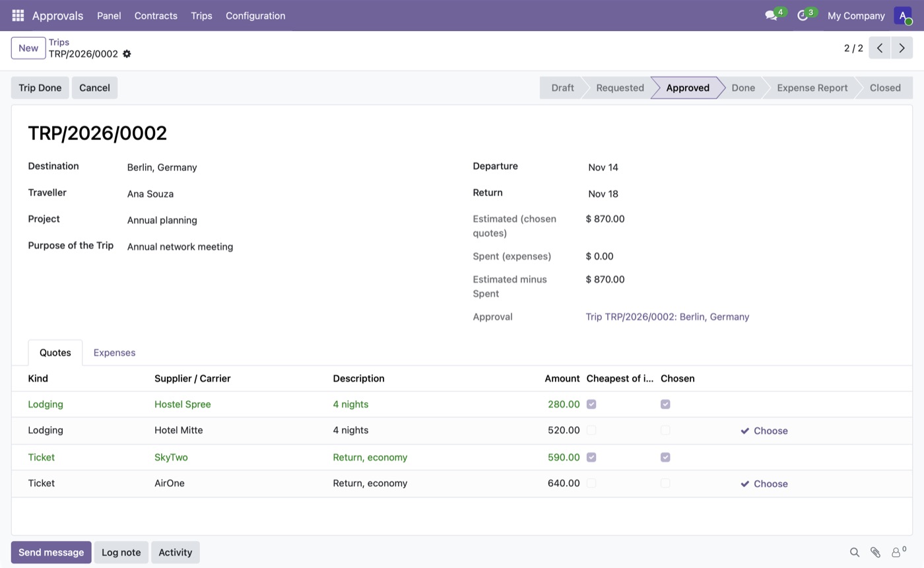Go to the next record arrow
The height and width of the screenshot is (568, 924).
click(902, 48)
